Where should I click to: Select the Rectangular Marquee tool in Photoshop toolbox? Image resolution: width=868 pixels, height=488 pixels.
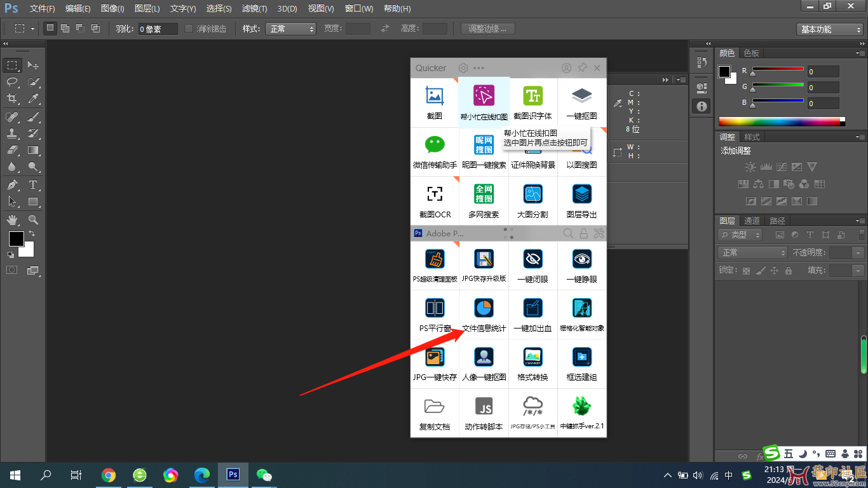(12, 65)
